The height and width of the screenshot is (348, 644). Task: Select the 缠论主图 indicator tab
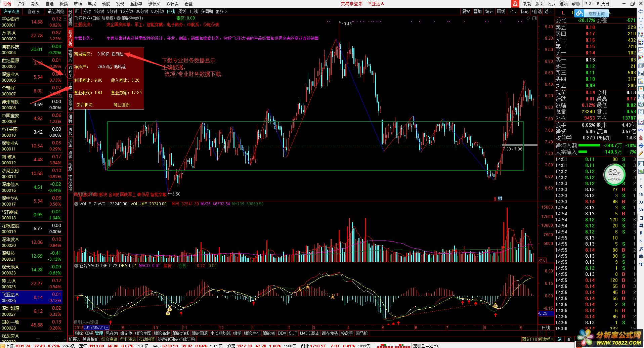[143, 333]
